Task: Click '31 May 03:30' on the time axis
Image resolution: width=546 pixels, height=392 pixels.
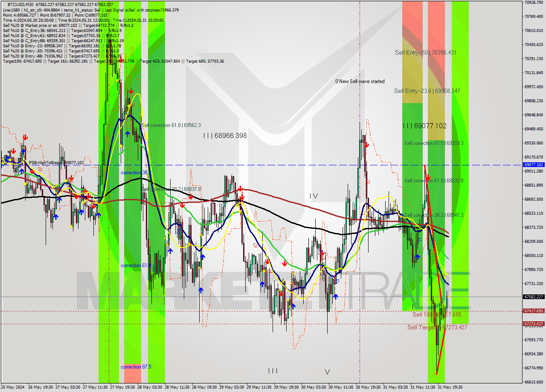Action: [396, 387]
